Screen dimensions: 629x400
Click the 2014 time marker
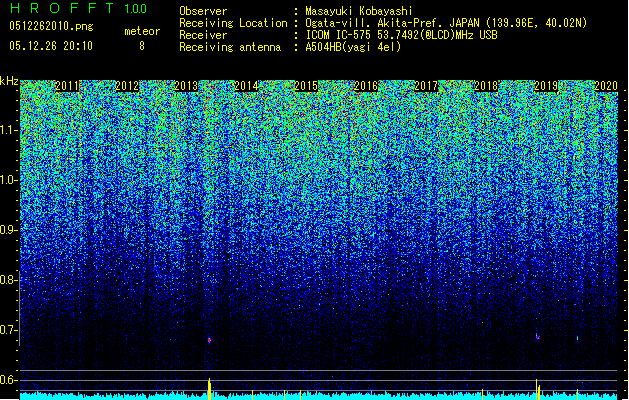(x=246, y=86)
